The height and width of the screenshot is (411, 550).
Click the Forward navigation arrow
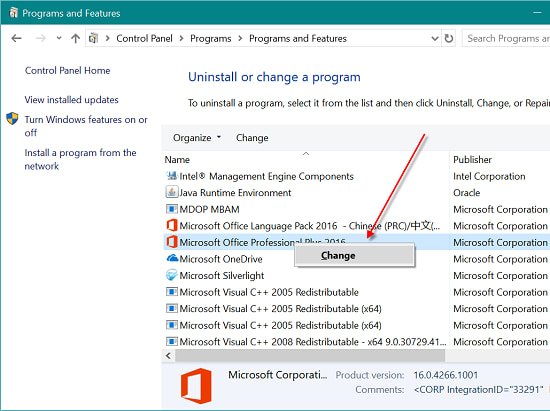41,38
